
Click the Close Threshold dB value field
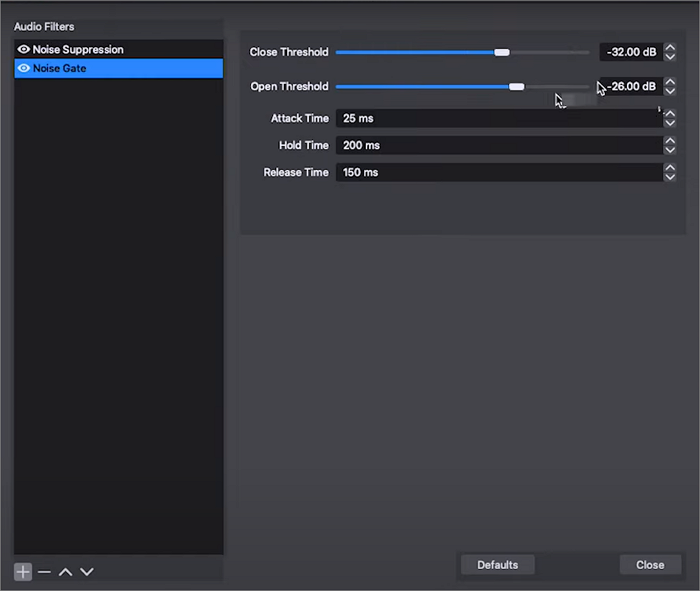click(630, 52)
